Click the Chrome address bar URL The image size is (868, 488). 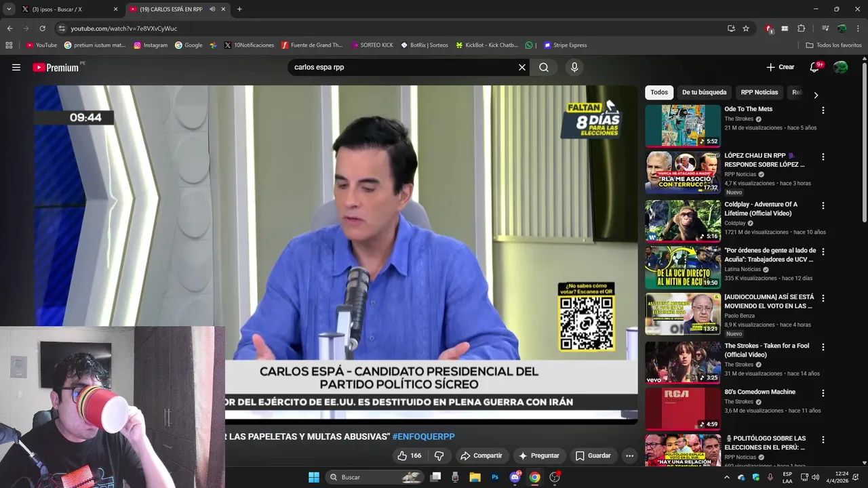(x=124, y=28)
